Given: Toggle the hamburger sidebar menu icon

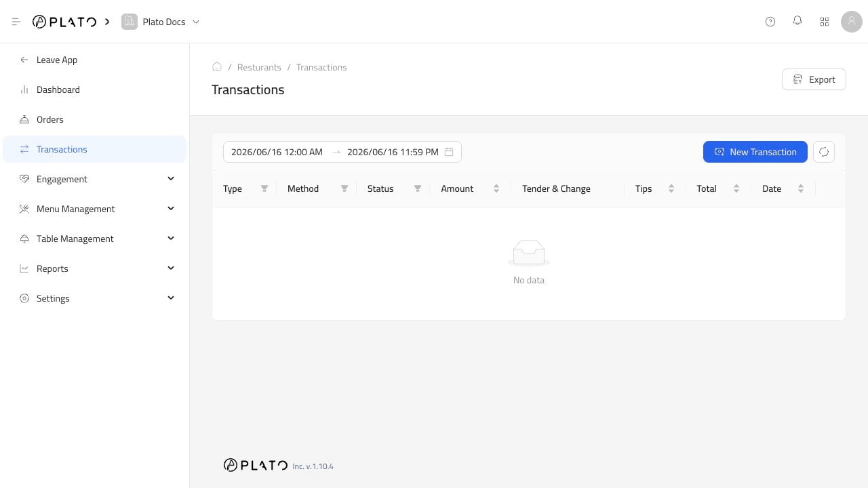Looking at the screenshot, I should (16, 22).
